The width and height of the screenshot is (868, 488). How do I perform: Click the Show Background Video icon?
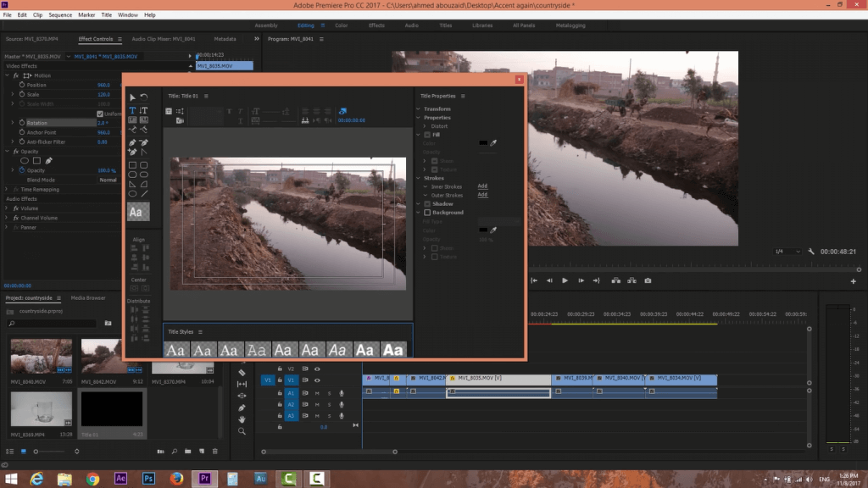pos(342,111)
